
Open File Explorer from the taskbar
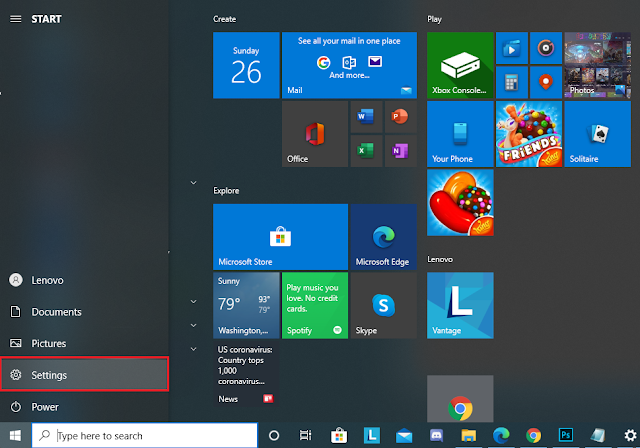coord(469,435)
